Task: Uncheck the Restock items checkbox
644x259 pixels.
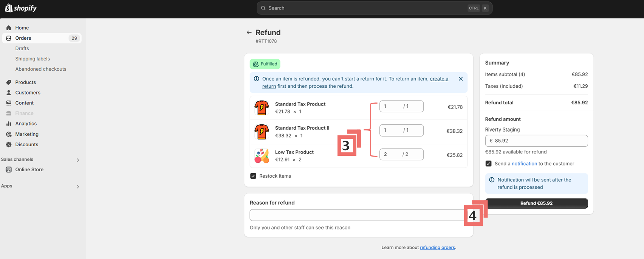Action: (253, 176)
